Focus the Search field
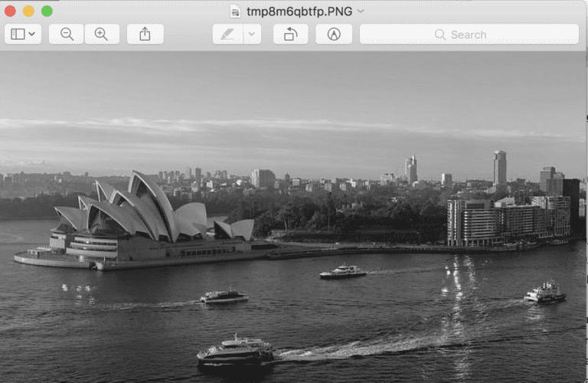The height and width of the screenshot is (383, 588). [x=469, y=34]
